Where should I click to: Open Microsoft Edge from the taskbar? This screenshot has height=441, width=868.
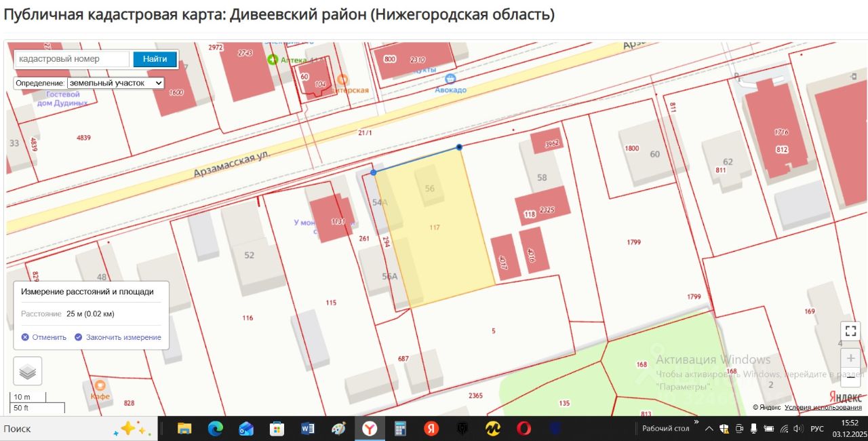pos(215,429)
